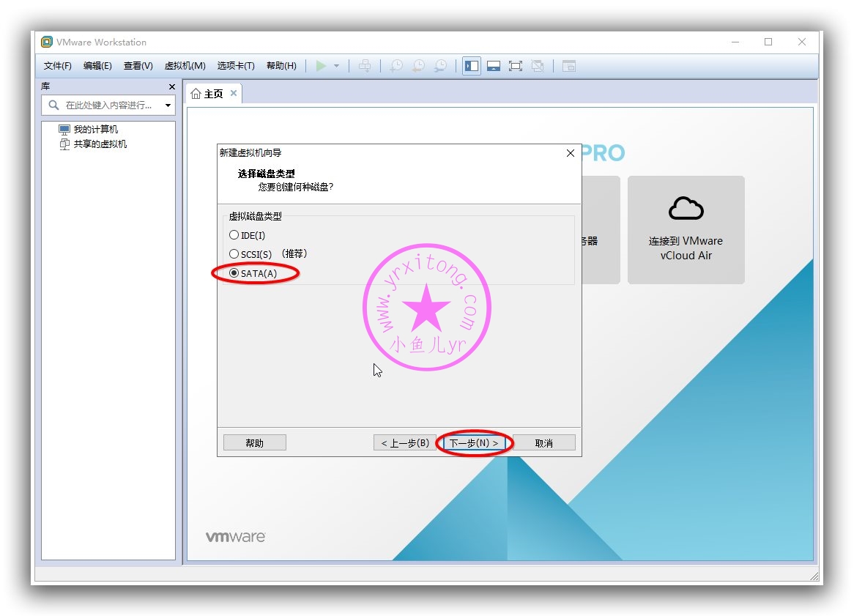Open the 虚拟机(M) menu
Viewport: 854px width, 616px height.
tap(185, 66)
